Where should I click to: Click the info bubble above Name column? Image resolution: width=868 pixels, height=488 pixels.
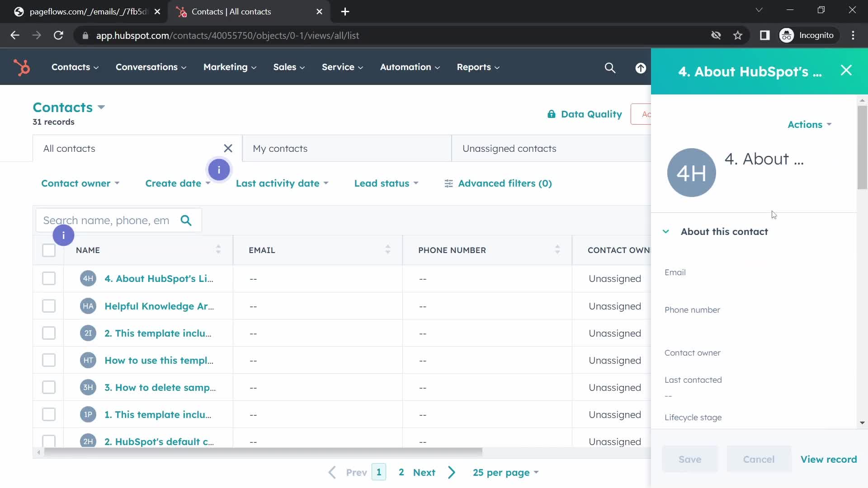63,235
